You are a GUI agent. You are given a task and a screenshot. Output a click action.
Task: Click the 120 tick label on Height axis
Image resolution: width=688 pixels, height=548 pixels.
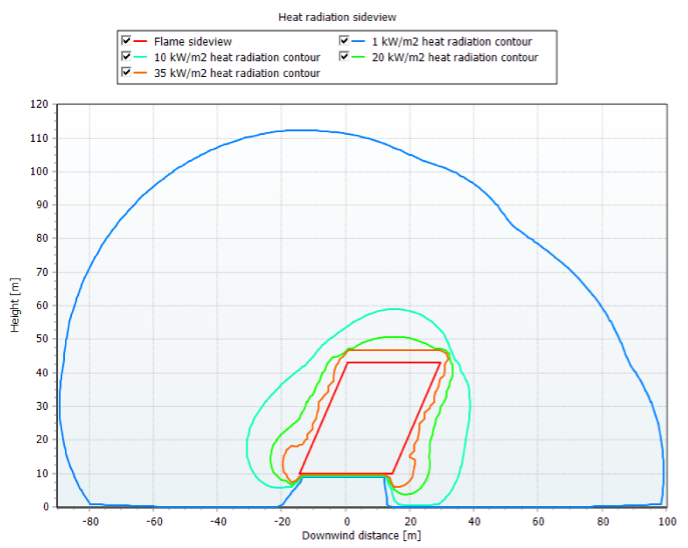pos(39,104)
